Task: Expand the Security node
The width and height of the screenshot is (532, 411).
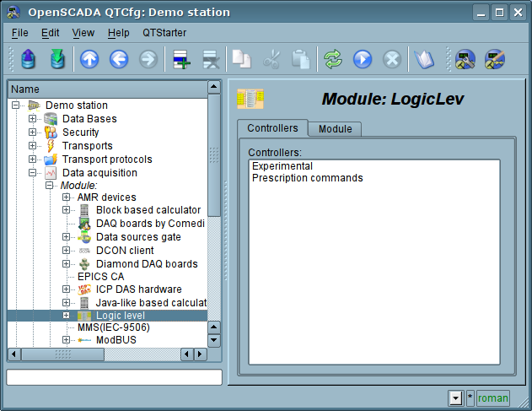Action: (x=32, y=132)
